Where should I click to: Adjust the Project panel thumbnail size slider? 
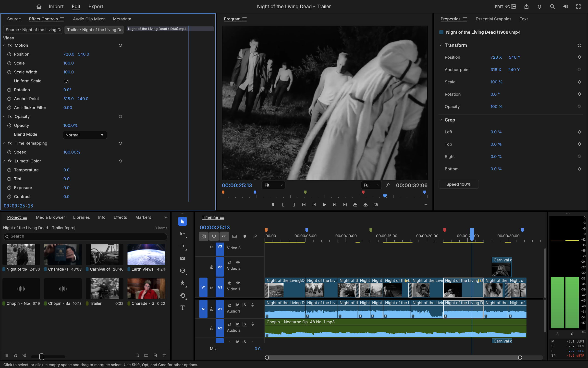(42, 356)
